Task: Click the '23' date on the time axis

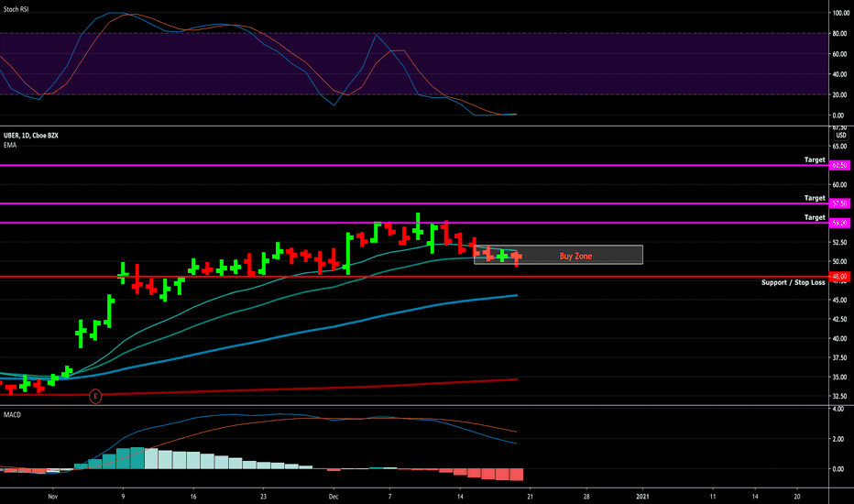Action: [x=263, y=497]
